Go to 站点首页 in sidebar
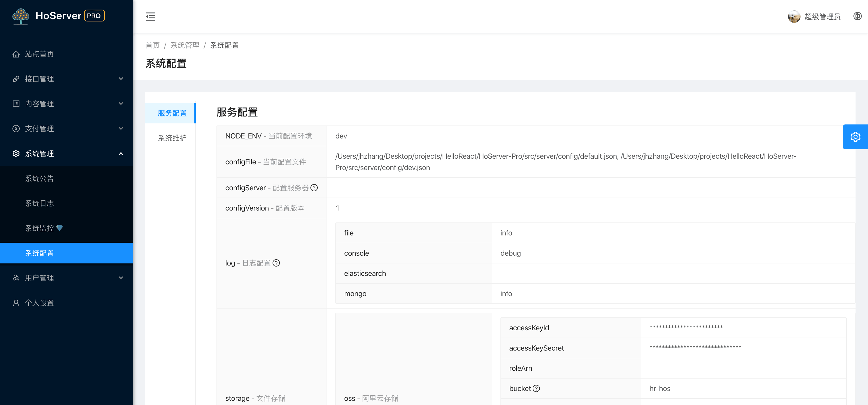 (x=66, y=54)
